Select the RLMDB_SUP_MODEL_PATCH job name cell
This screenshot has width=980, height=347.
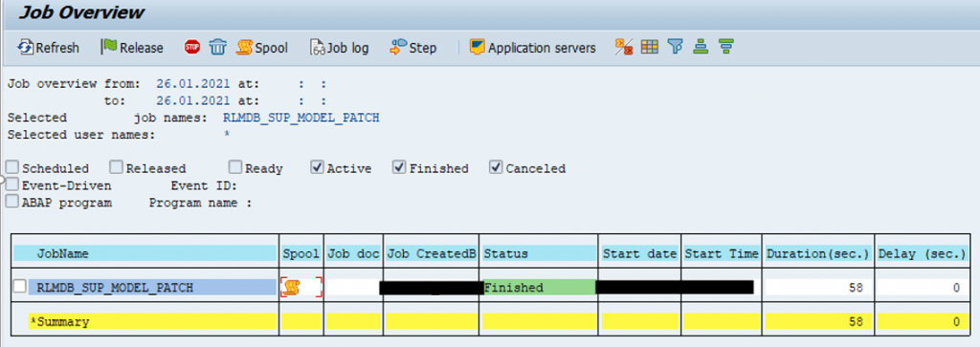pyautogui.click(x=152, y=287)
